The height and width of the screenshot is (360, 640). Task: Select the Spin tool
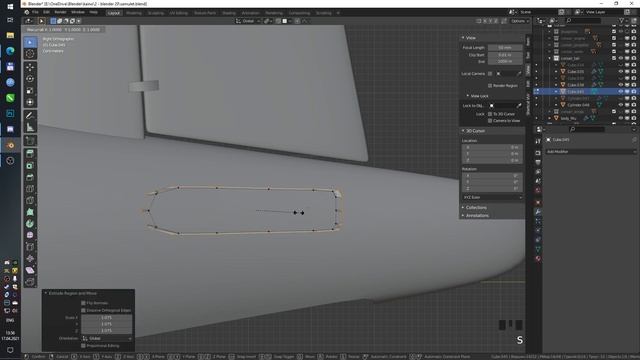coord(30,224)
